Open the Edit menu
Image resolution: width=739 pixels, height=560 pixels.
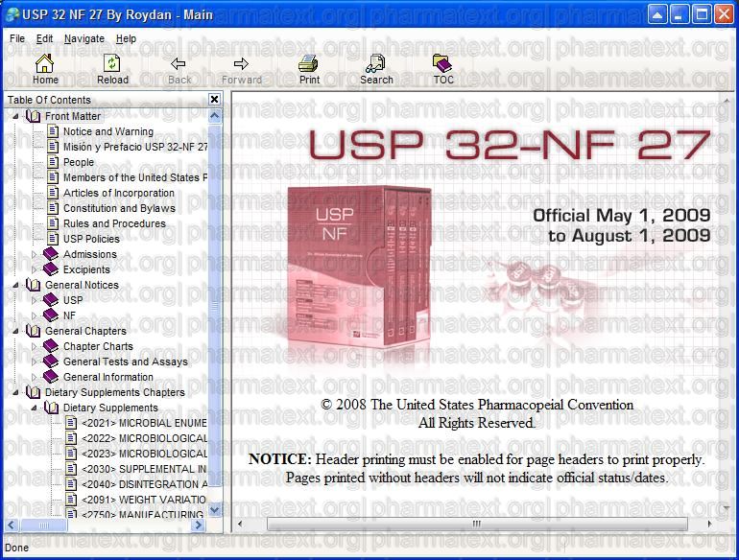coord(44,38)
